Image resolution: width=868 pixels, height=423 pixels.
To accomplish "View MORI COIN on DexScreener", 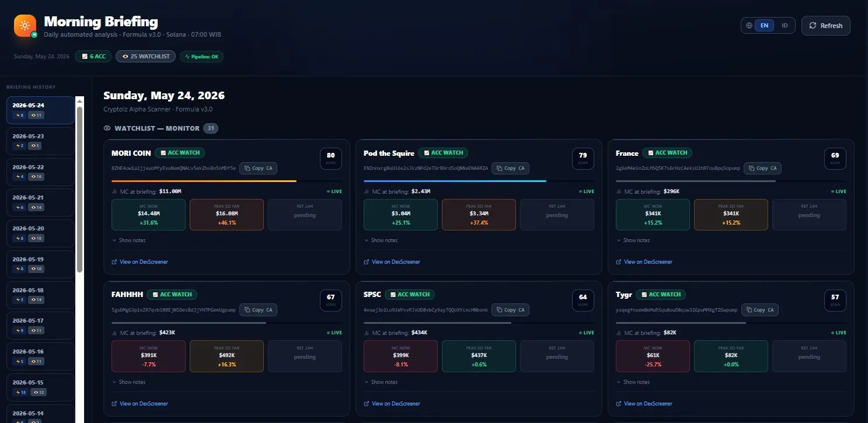I will (140, 262).
